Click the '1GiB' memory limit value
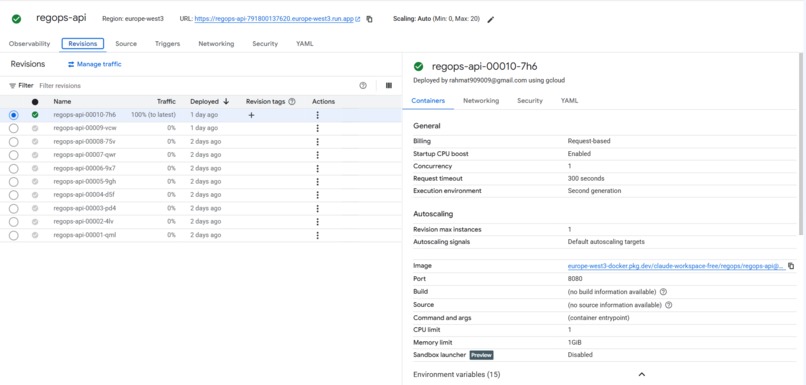This screenshot has height=385, width=806. pos(574,343)
